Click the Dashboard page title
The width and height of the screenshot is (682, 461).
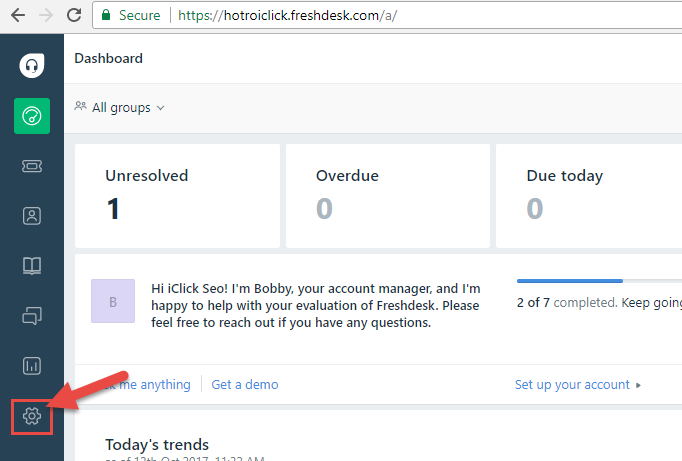click(108, 58)
